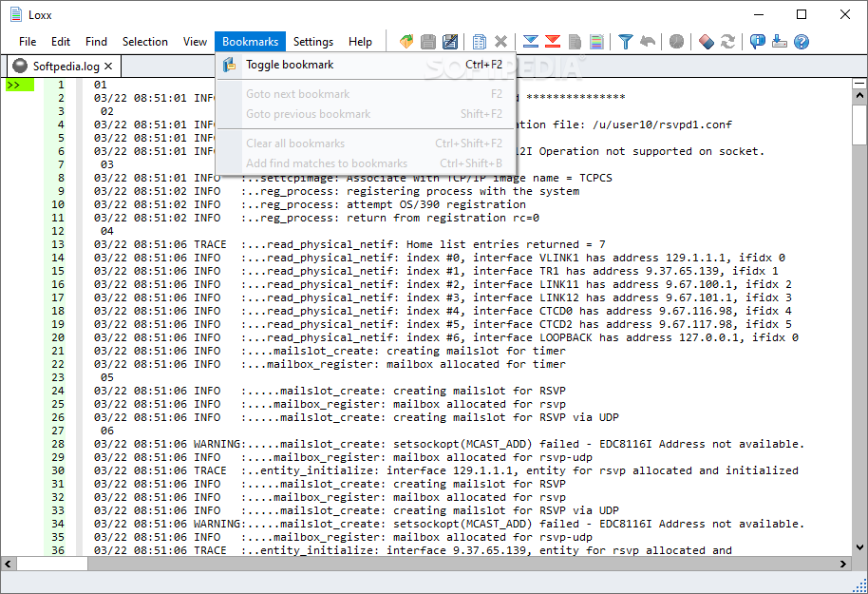Click the Save As disk-with-pencil icon
This screenshot has width=868, height=594.
point(450,42)
